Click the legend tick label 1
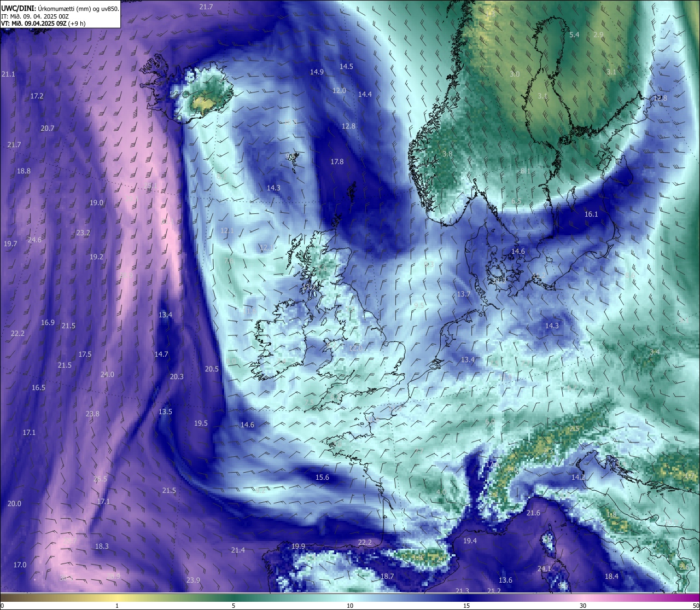The width and height of the screenshot is (700, 610). [117, 606]
